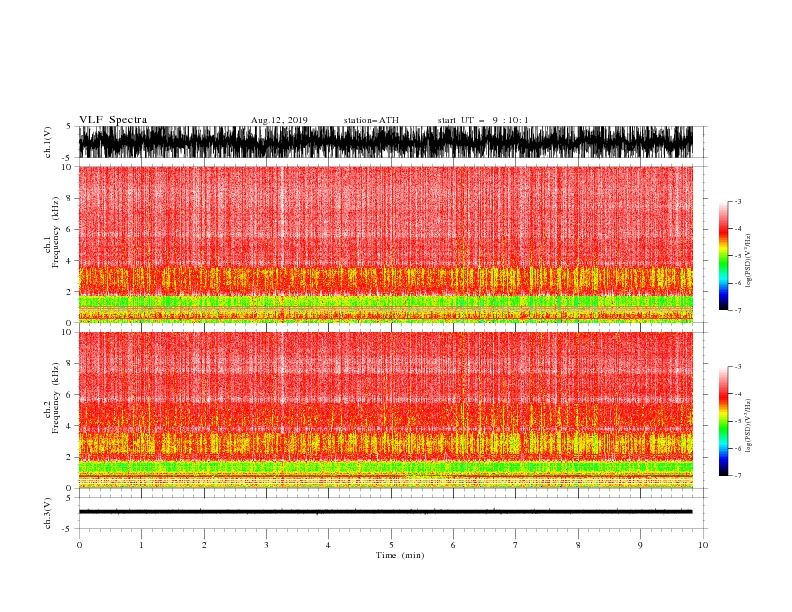Click the ch.3 waveform trace
This screenshot has width=792, height=612.
(386, 512)
